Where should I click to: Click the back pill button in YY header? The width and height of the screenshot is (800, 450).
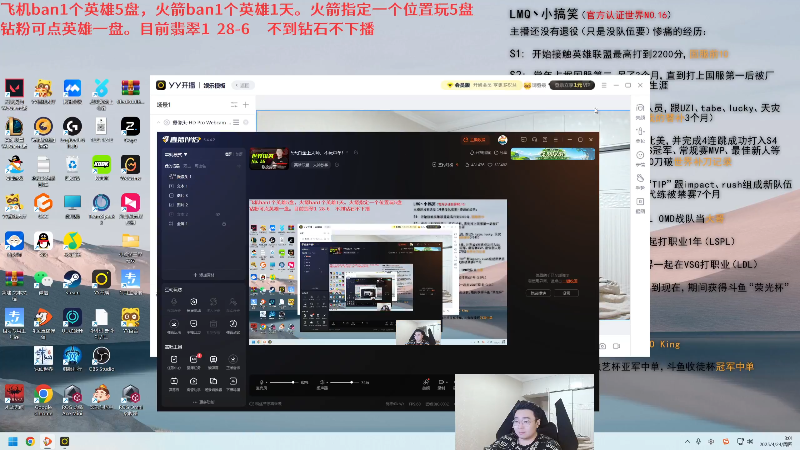tap(241, 85)
